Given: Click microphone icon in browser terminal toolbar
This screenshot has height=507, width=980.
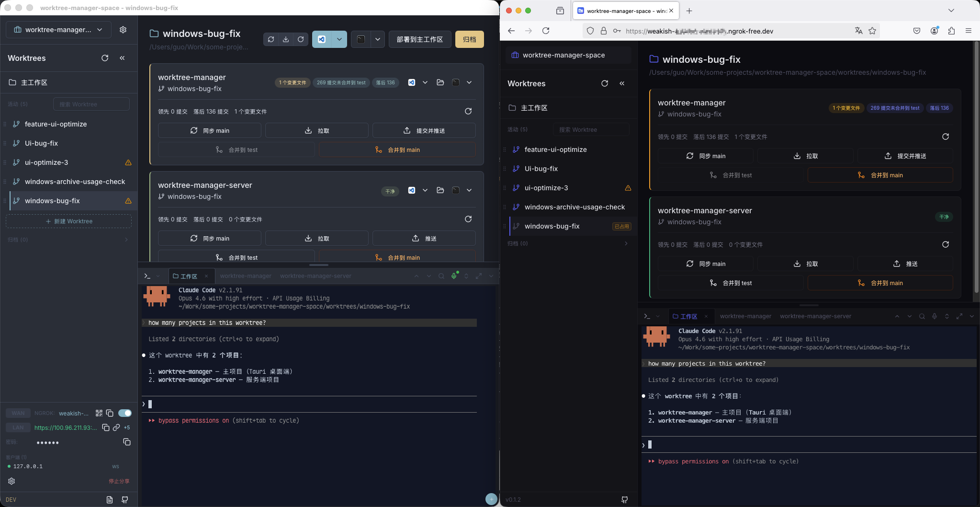Looking at the screenshot, I should click(x=935, y=316).
